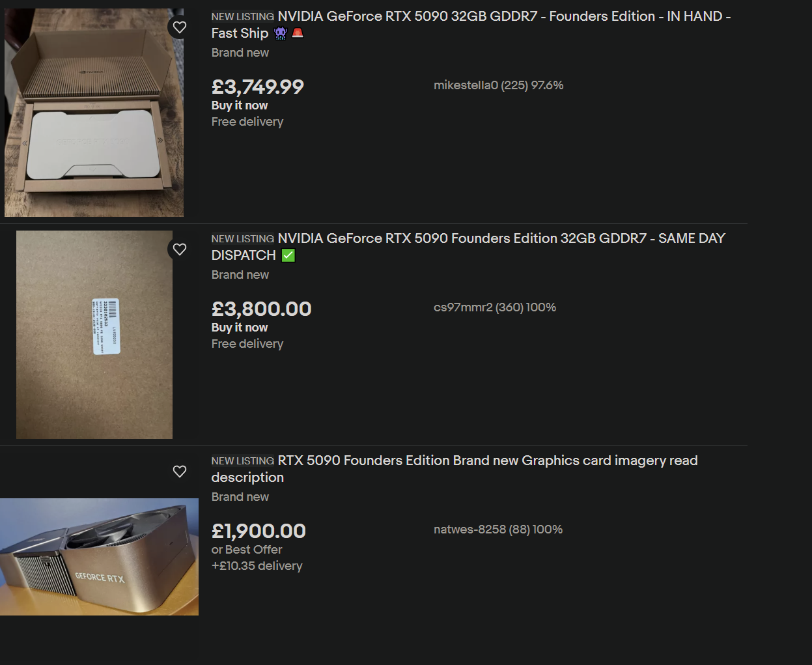Screen dimensions: 812x665
Task: View seller cs97mmr2's info
Action: pos(494,307)
